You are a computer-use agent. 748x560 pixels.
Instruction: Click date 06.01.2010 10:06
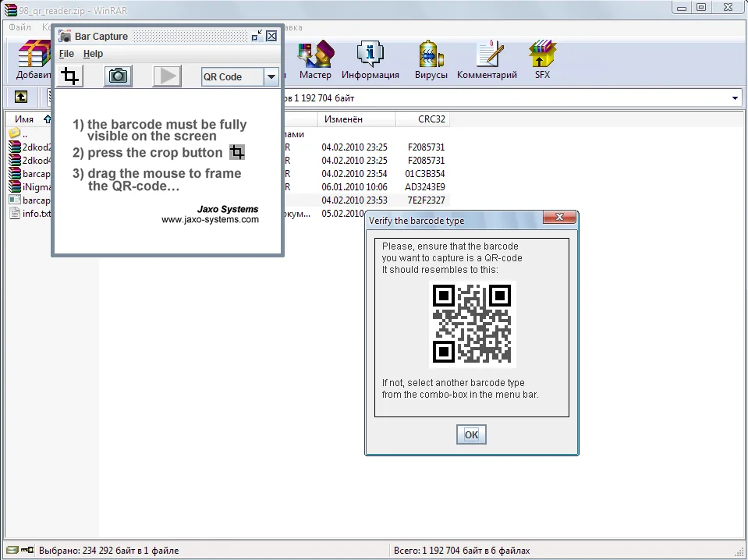click(354, 187)
